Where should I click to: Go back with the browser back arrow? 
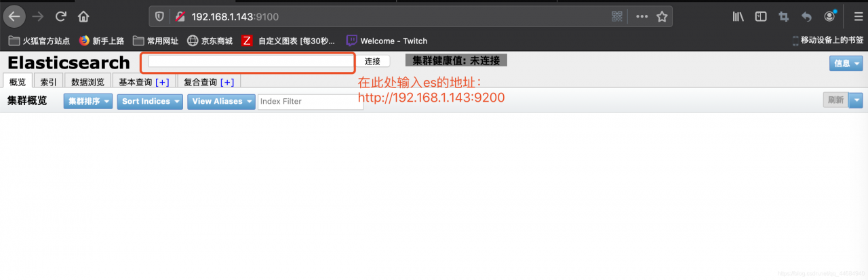14,16
